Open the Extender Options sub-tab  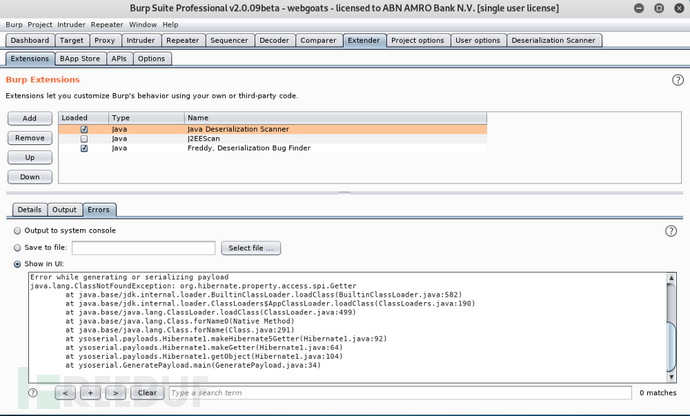(x=151, y=59)
